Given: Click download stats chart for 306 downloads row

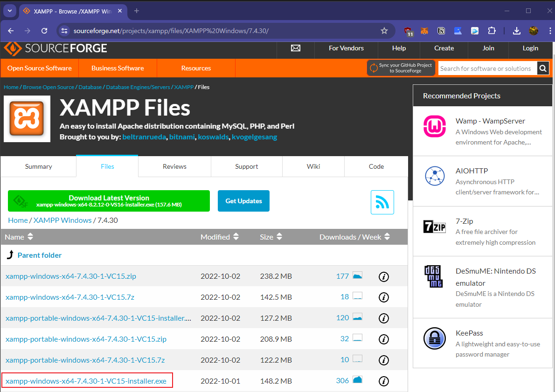Looking at the screenshot, I should click(358, 380).
